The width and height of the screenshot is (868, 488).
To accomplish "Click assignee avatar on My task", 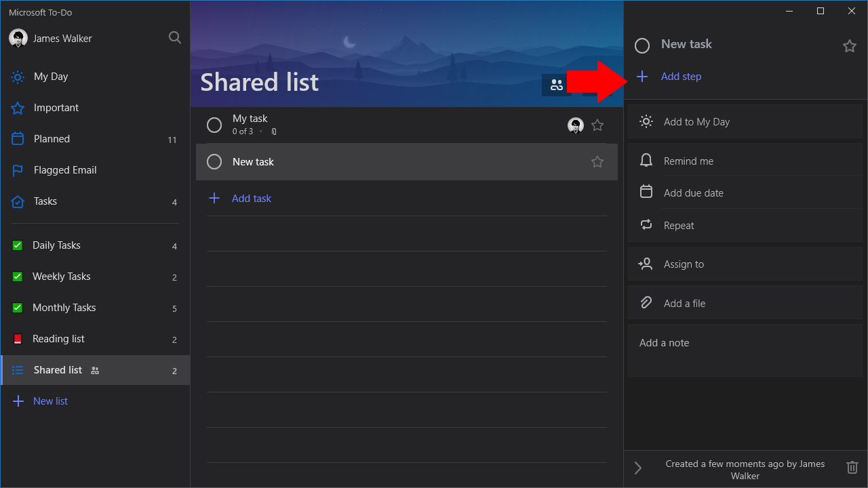I will click(x=576, y=125).
